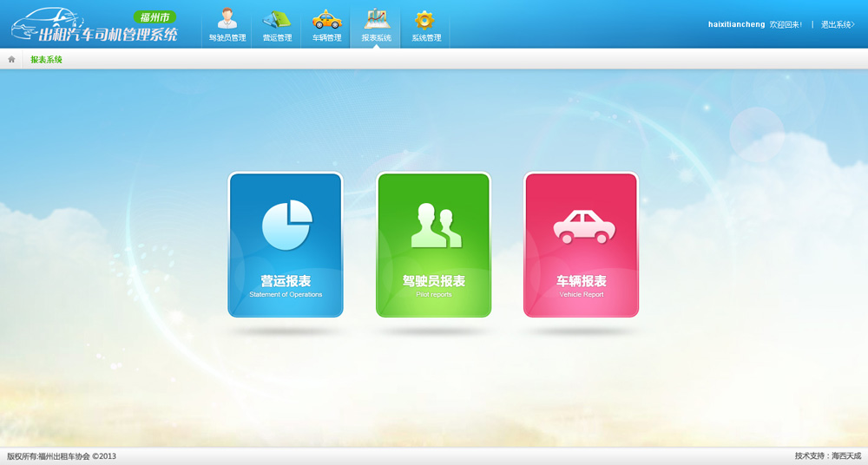The height and width of the screenshot is (465, 868).
Task: Open the 营运报表 title on blue tile
Action: point(286,281)
